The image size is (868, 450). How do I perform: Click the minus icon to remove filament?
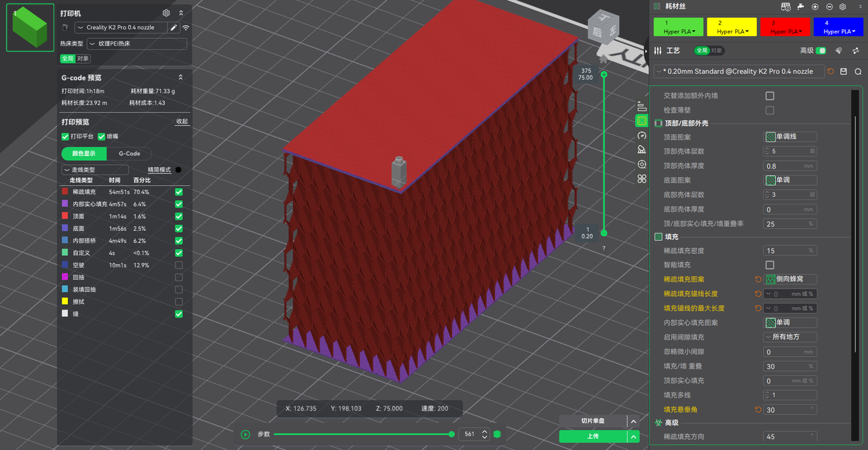pyautogui.click(x=829, y=7)
